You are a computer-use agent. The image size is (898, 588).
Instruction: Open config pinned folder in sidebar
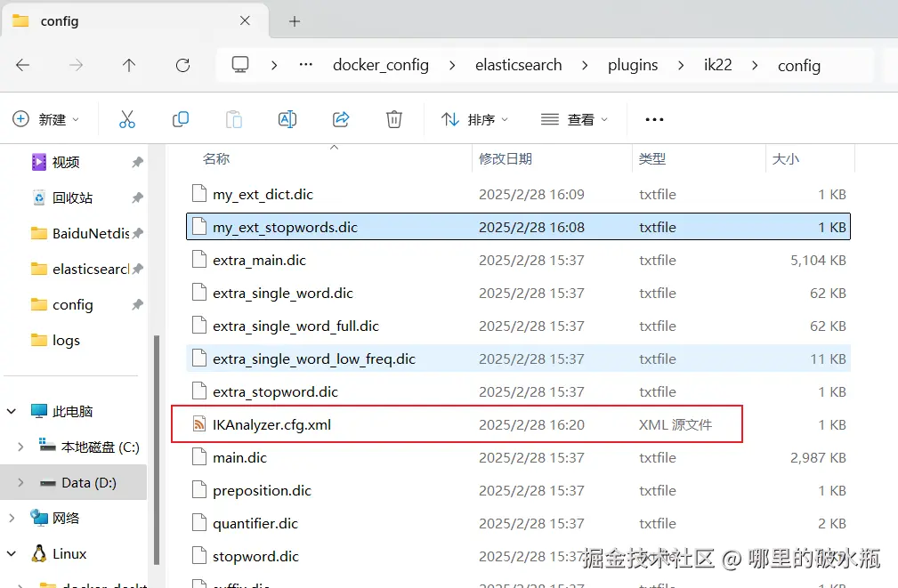(61, 304)
